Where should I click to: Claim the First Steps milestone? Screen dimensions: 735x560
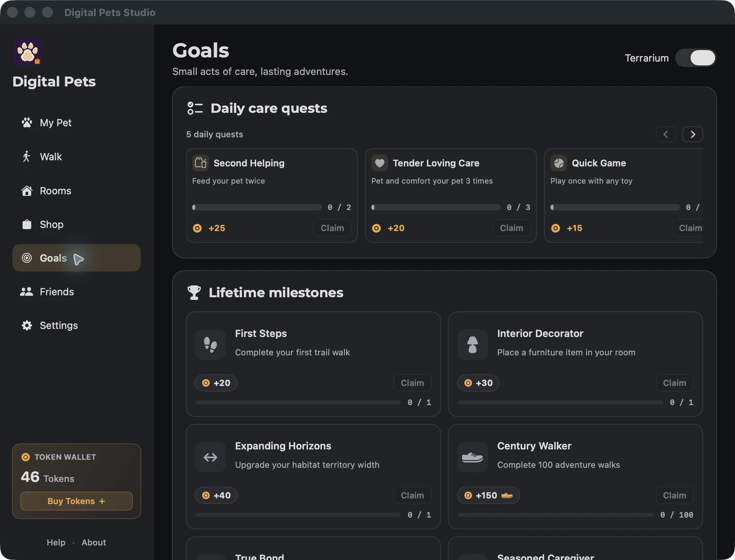(x=412, y=383)
